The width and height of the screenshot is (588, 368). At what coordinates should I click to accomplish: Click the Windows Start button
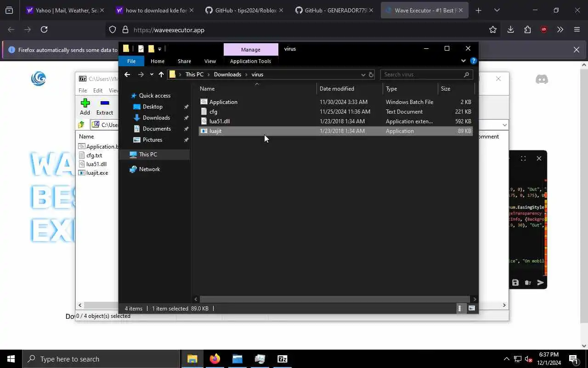click(x=11, y=359)
